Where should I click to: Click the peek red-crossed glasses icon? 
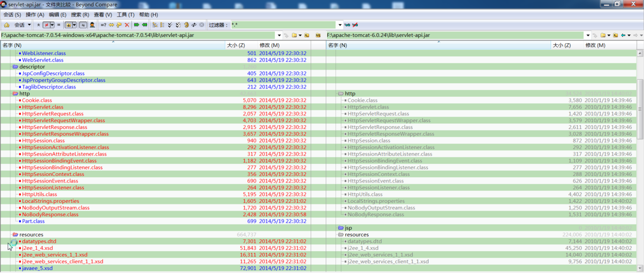click(x=355, y=24)
